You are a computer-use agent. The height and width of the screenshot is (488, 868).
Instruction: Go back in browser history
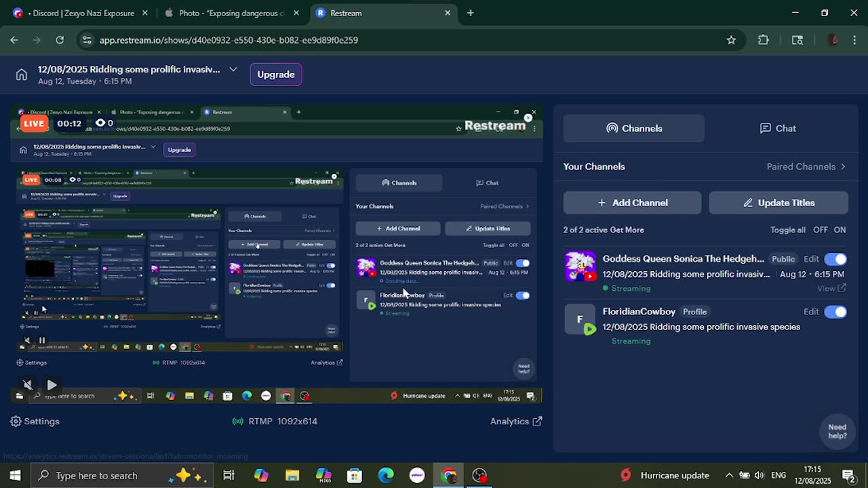[x=14, y=40]
